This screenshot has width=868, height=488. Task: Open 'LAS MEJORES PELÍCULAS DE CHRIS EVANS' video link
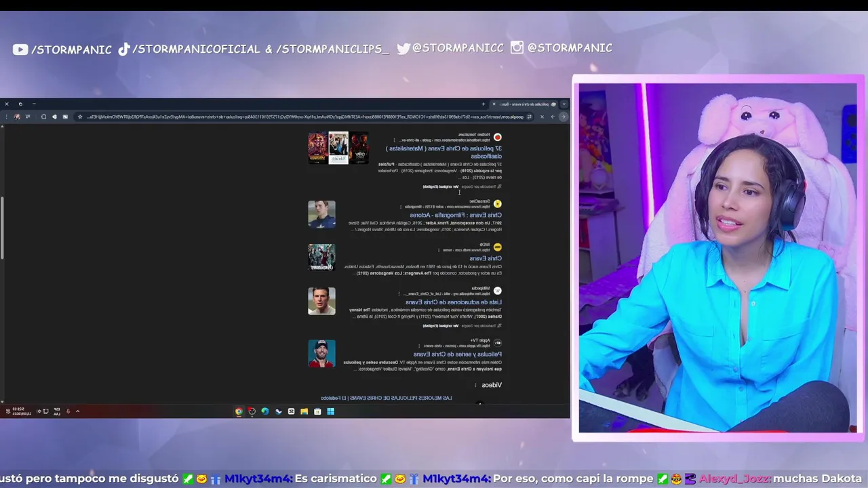pyautogui.click(x=386, y=398)
